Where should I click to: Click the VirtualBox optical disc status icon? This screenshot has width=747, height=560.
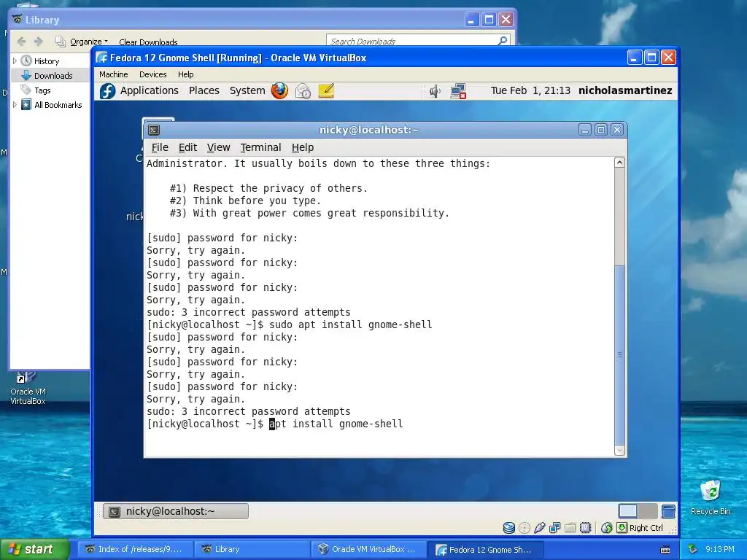524,528
